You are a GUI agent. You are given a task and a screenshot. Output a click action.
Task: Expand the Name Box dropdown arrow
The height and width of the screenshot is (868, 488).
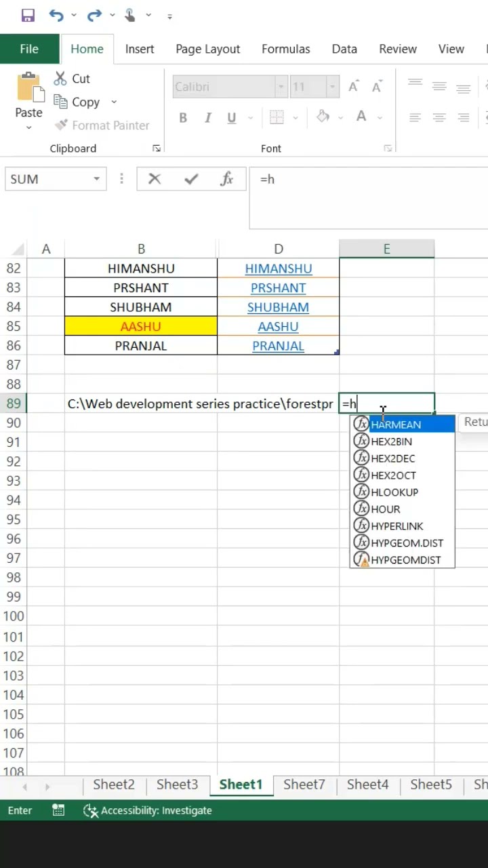point(97,179)
